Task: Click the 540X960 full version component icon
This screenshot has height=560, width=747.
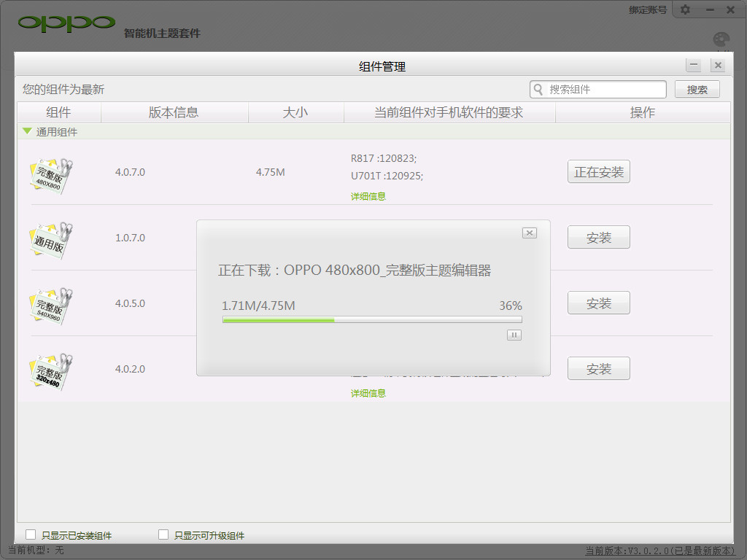Action: coord(50,306)
